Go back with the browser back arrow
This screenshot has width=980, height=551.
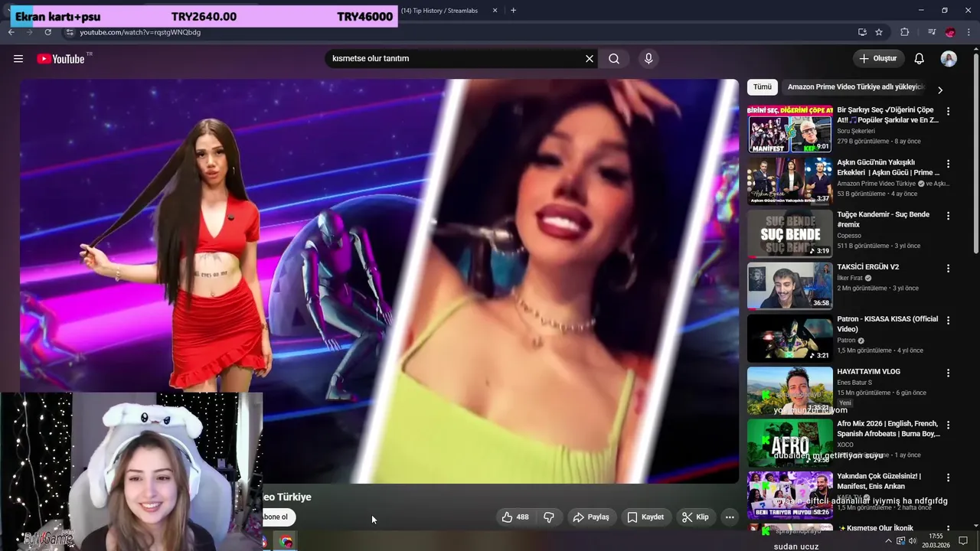11,32
